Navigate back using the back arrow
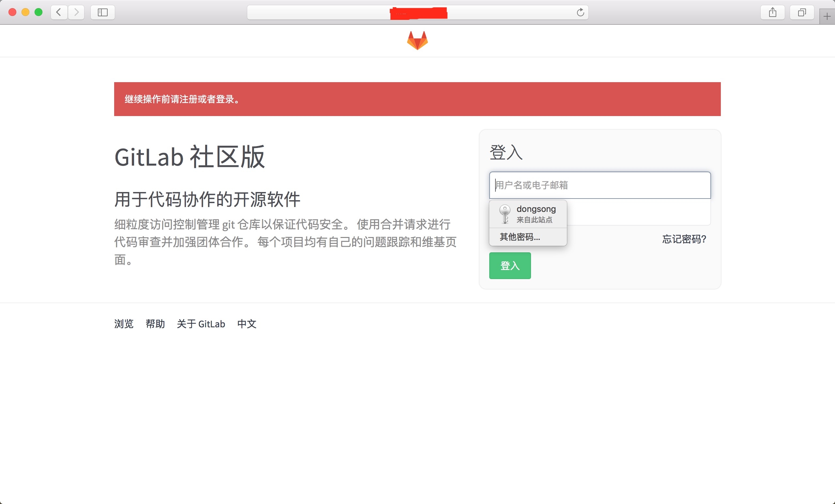 pyautogui.click(x=58, y=12)
